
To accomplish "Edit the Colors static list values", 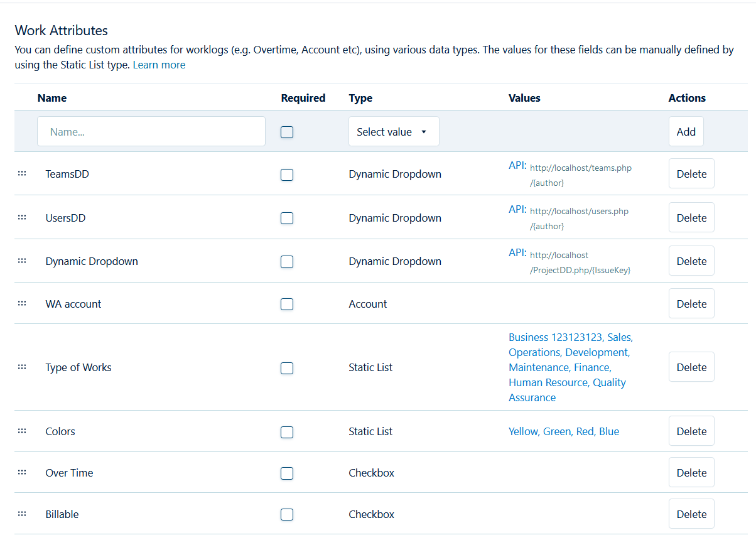I will pyautogui.click(x=563, y=431).
